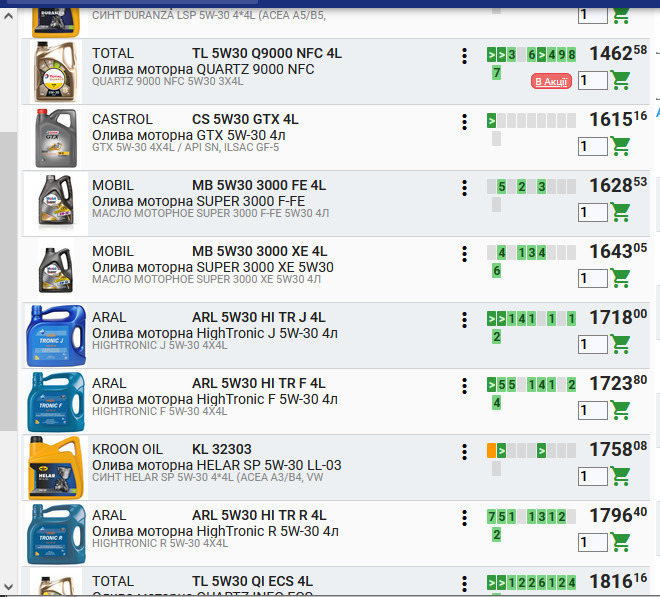Screen dimensions: 660x597
Task: Open Aral HighTronic J product thumbnail
Action: 56,336
